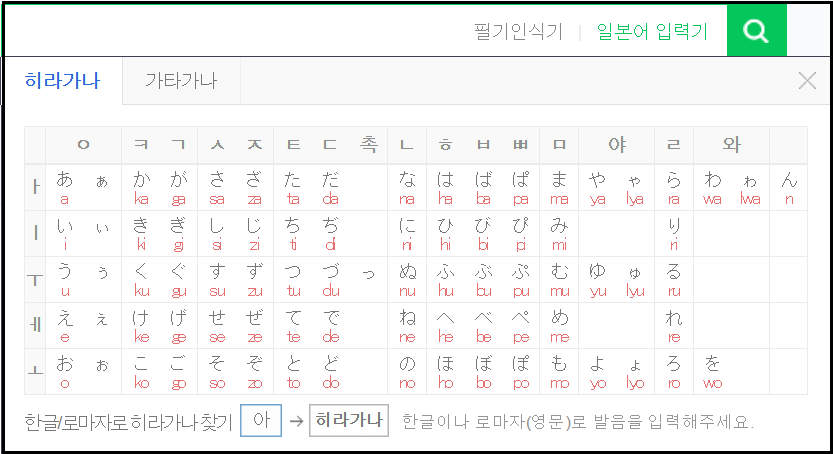
Task: Insert hiragana や (ya)
Action: point(598,187)
